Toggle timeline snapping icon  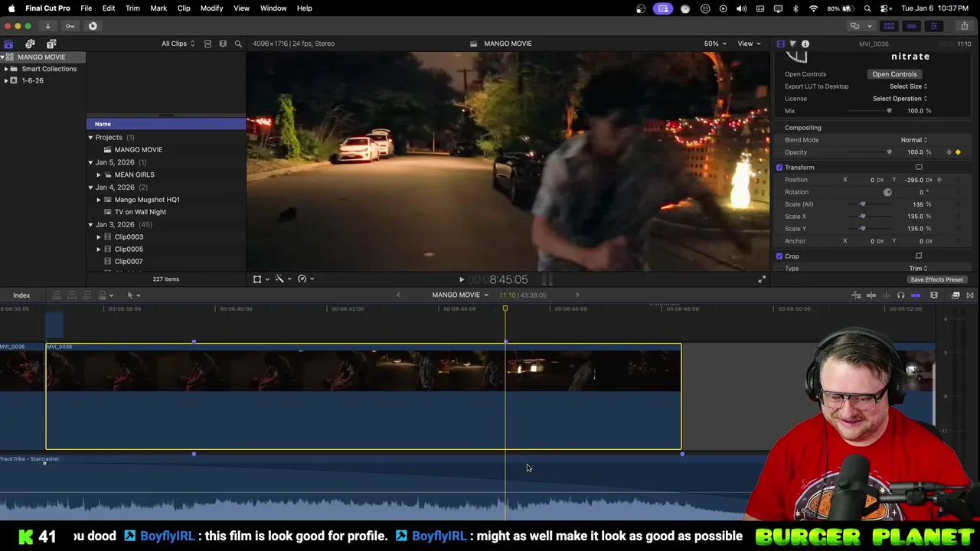915,295
